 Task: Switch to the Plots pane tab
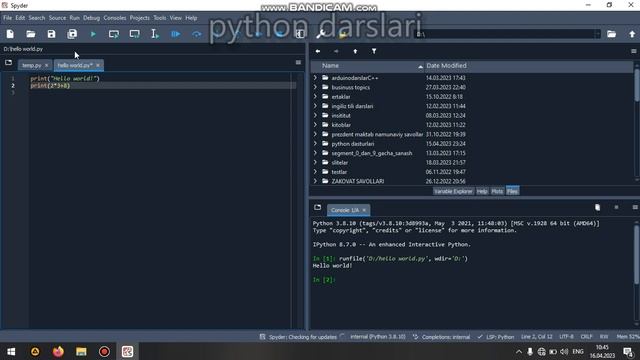(x=497, y=191)
